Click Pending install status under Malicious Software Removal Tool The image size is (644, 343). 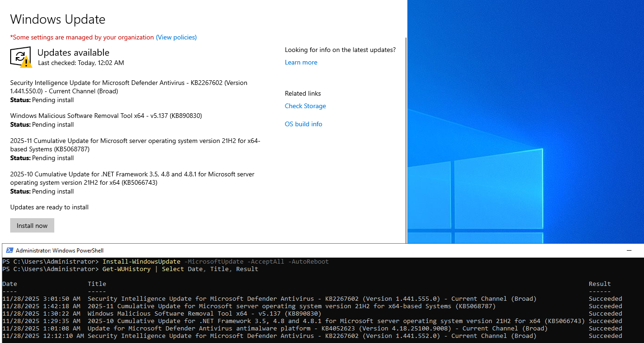point(42,124)
